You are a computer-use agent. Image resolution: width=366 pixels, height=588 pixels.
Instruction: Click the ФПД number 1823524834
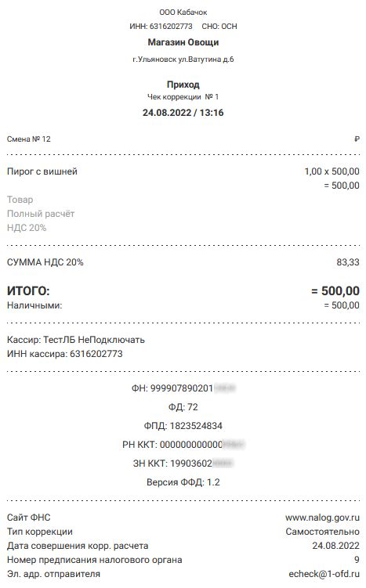click(x=196, y=426)
